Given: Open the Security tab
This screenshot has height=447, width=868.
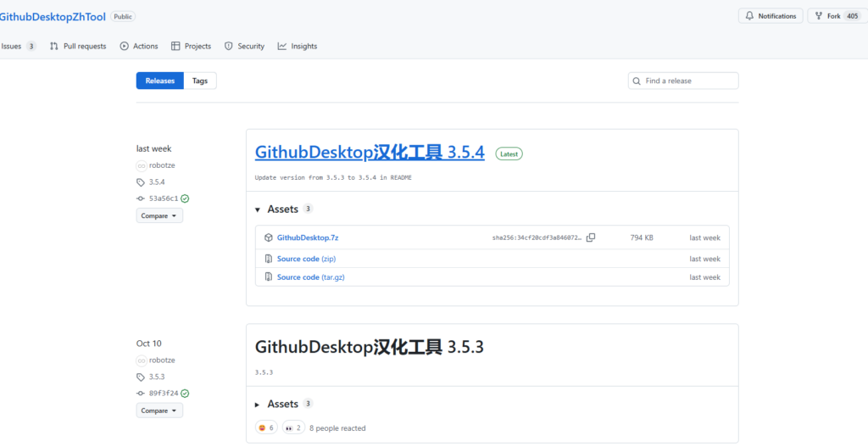Looking at the screenshot, I should click(244, 46).
